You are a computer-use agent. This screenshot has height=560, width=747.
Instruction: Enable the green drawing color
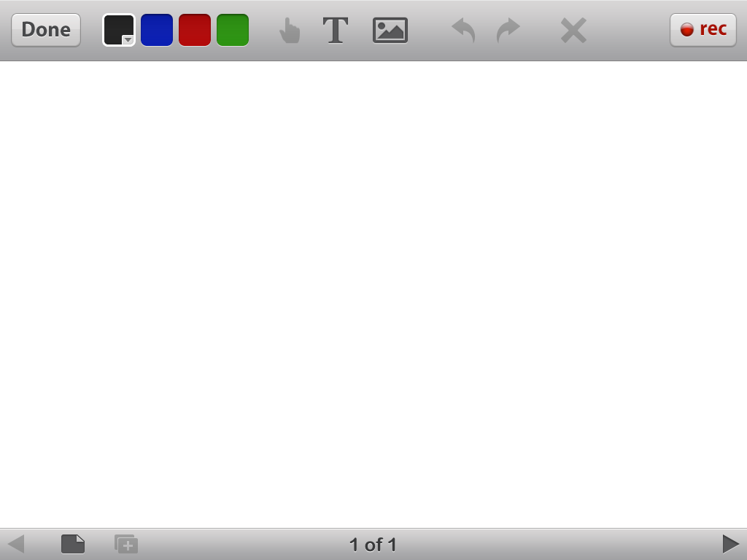click(x=232, y=30)
